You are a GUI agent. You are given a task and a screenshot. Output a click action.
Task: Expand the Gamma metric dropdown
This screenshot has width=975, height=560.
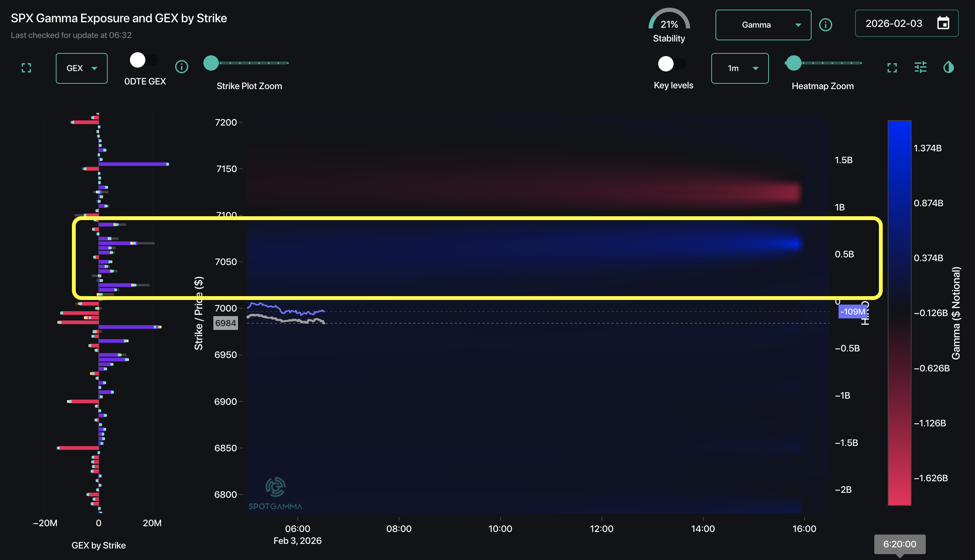(x=763, y=25)
